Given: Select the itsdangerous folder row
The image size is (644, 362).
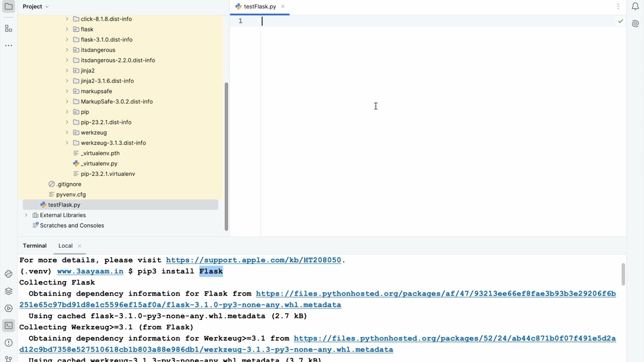Looking at the screenshot, I should pyautogui.click(x=121, y=50).
